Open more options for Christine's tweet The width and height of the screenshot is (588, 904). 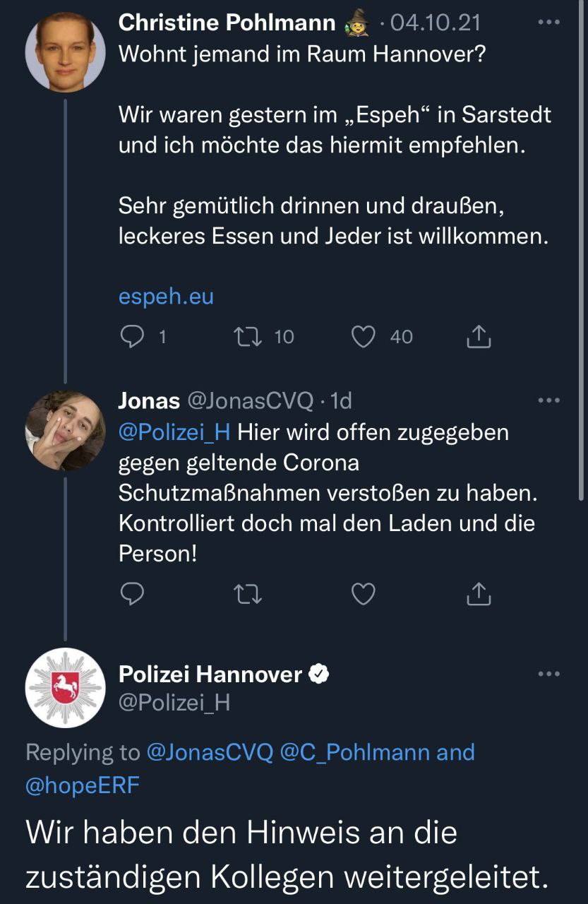(548, 23)
